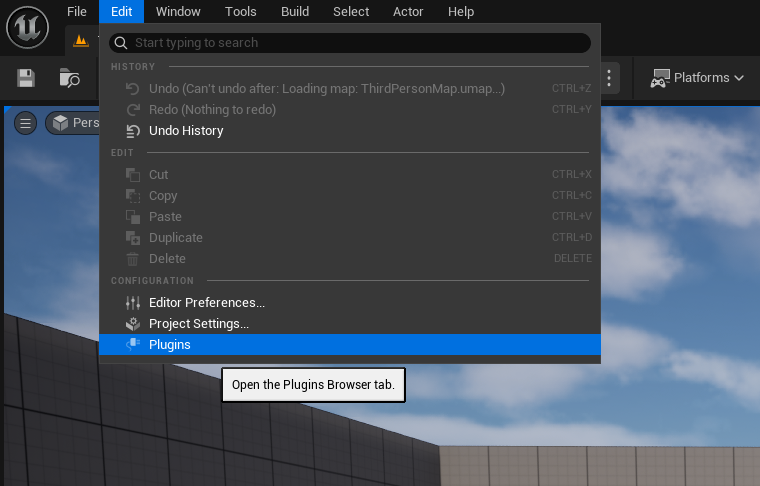Click the Paste clipboard icon
Image resolution: width=760 pixels, height=486 pixels.
[x=133, y=217]
